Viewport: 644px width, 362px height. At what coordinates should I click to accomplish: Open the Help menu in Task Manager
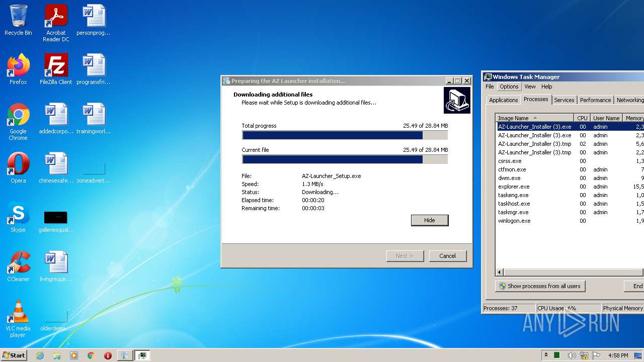(x=547, y=86)
